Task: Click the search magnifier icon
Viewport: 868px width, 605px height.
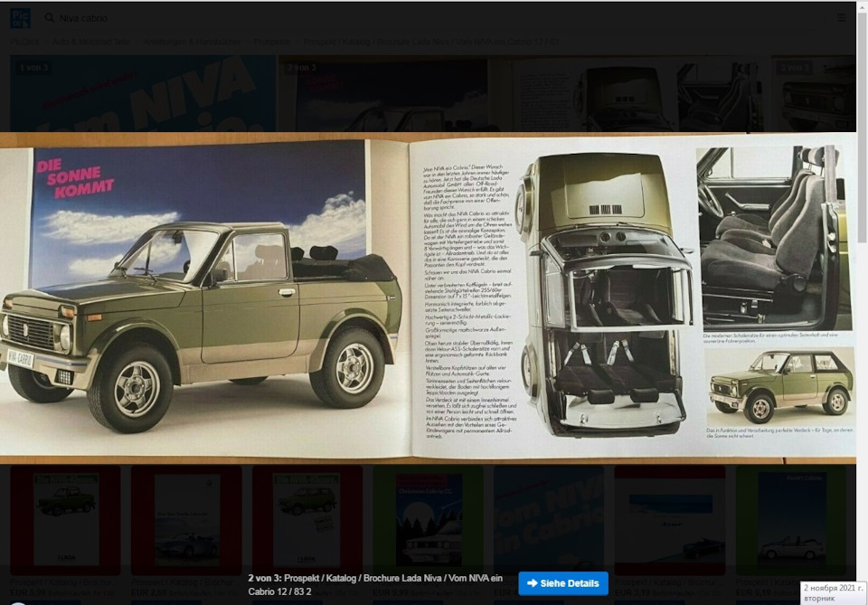Action: pyautogui.click(x=49, y=18)
